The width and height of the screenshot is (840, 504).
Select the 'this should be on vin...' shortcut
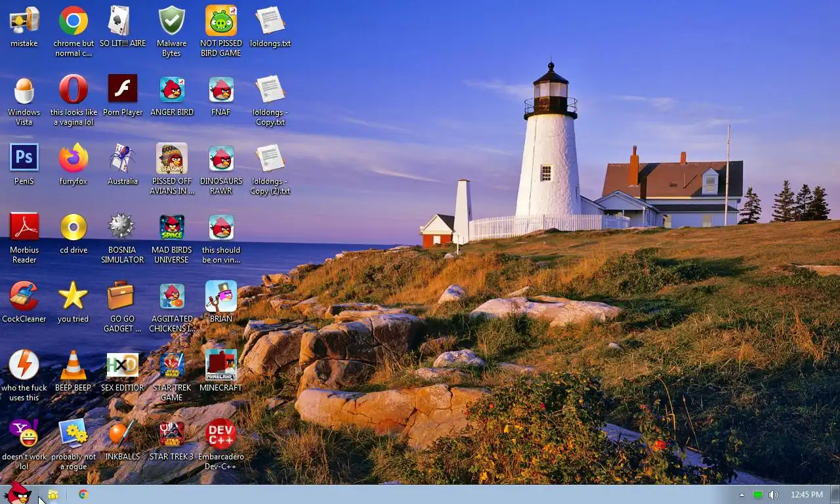221,238
